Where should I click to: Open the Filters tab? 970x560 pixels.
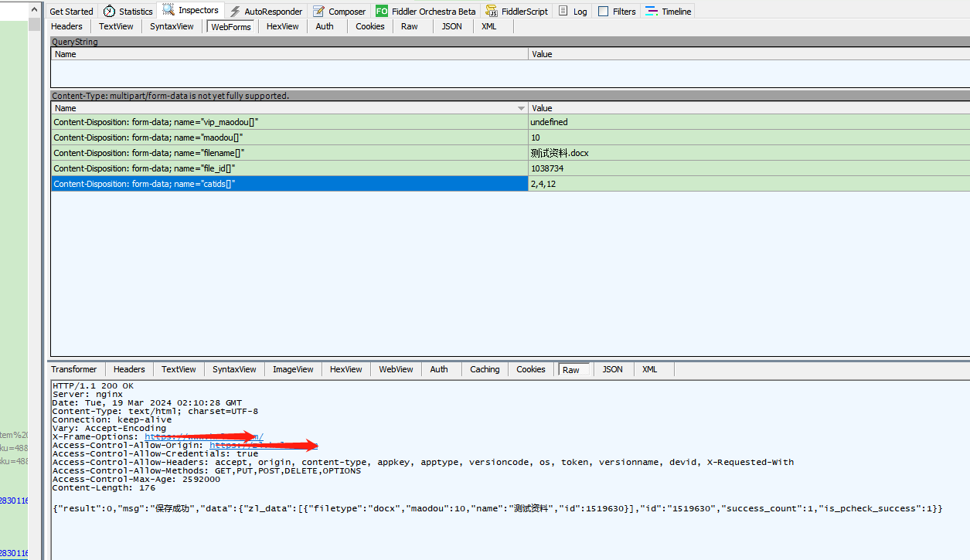click(x=617, y=11)
